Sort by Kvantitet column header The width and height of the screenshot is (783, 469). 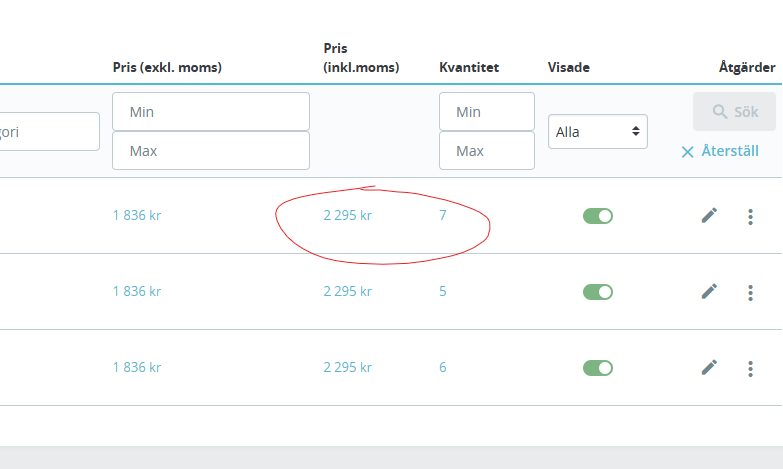[469, 67]
